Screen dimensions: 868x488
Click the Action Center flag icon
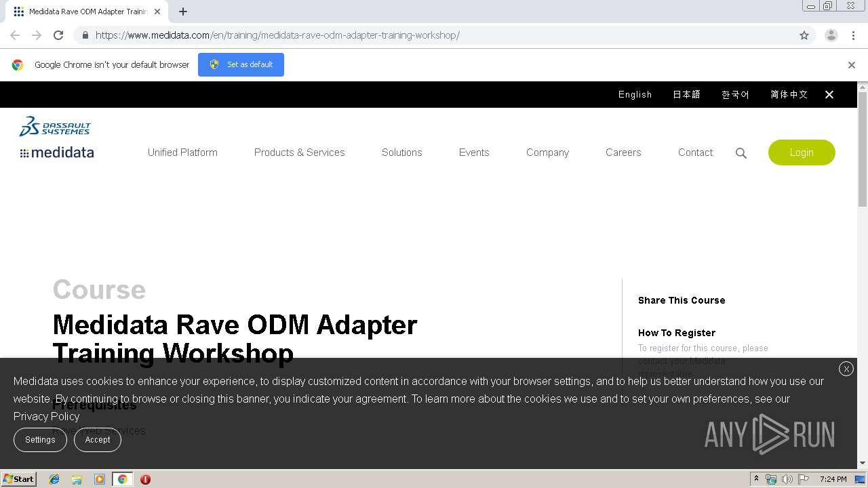(804, 479)
